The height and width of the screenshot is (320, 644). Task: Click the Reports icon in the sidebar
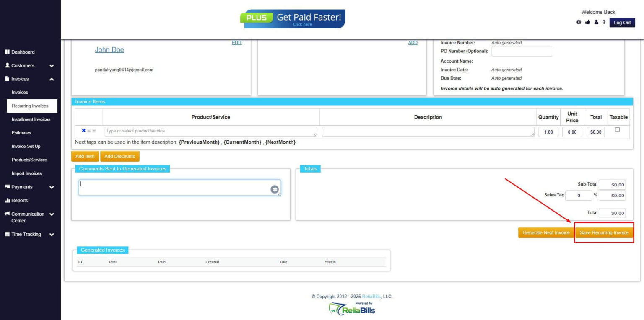click(x=7, y=200)
